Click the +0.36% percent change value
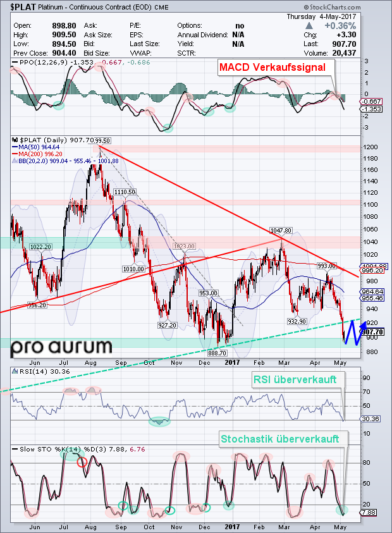 (340, 26)
